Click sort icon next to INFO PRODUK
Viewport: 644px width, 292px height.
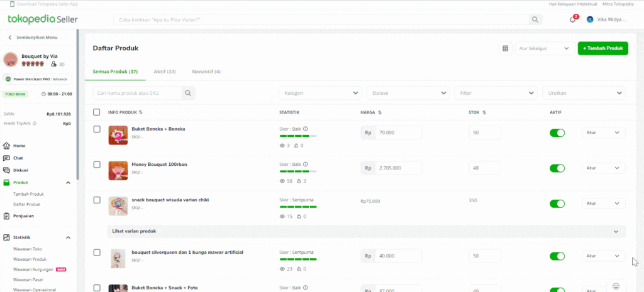[x=141, y=112]
